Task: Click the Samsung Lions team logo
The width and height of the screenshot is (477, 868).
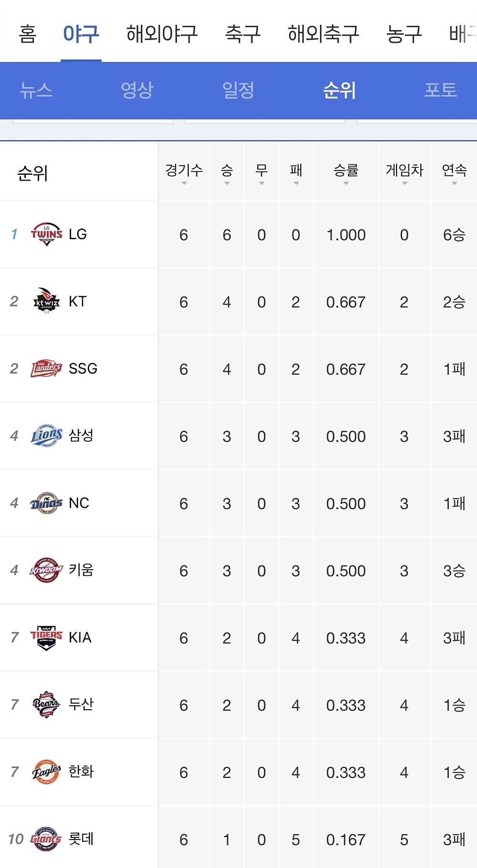Action: coord(46,436)
